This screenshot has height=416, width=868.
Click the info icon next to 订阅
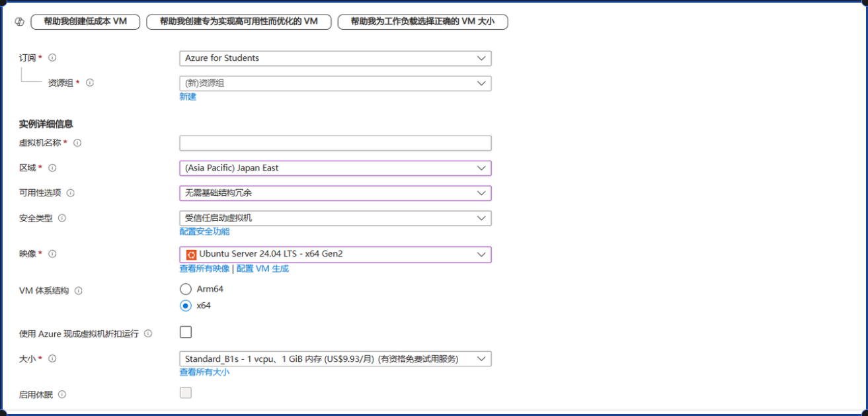(x=52, y=58)
